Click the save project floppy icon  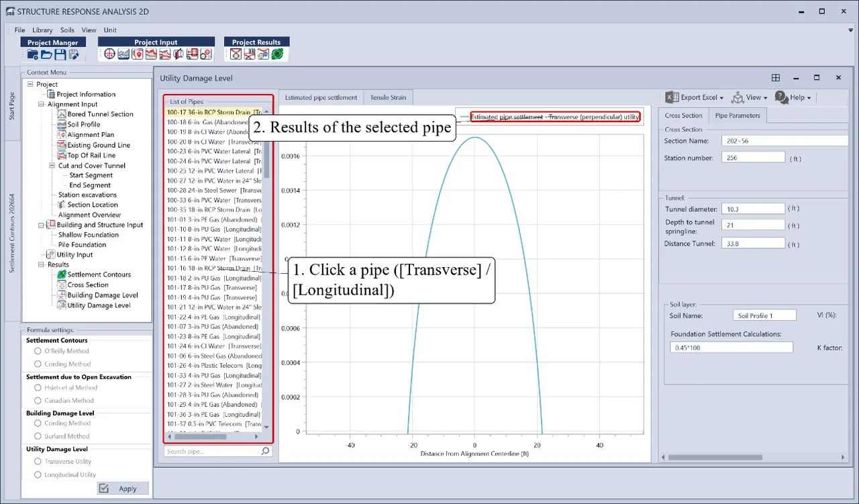click(x=60, y=54)
